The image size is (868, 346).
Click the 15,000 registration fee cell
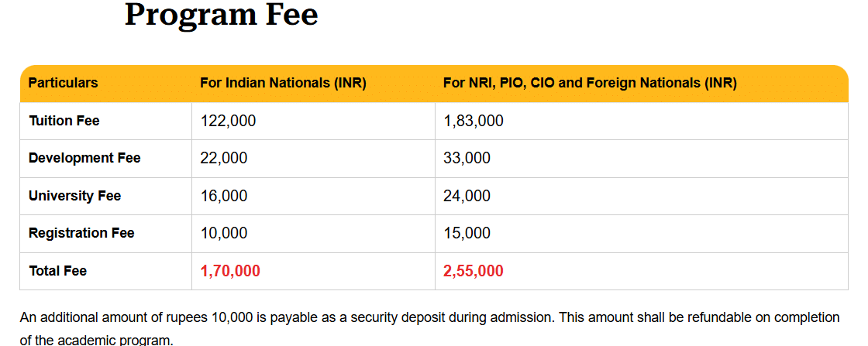(467, 233)
